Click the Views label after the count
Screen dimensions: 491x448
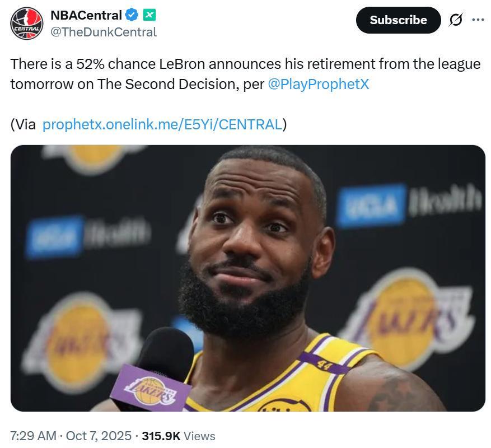[199, 436]
